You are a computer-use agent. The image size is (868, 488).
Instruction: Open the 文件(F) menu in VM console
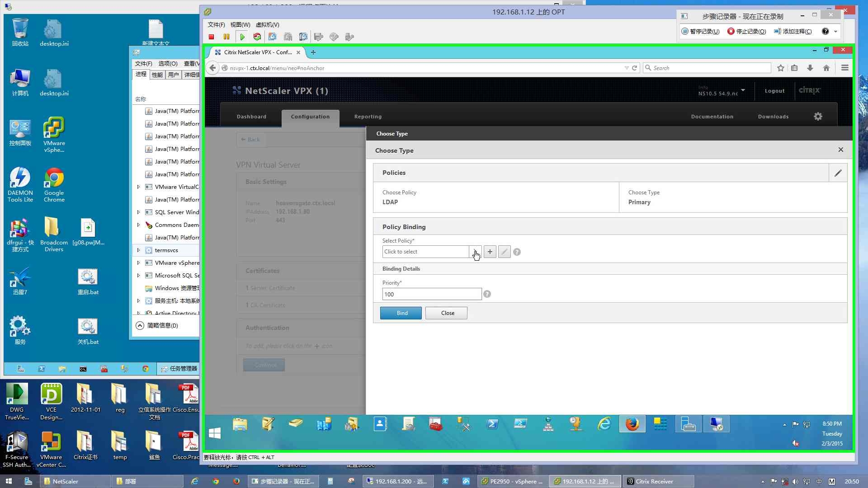tap(216, 24)
